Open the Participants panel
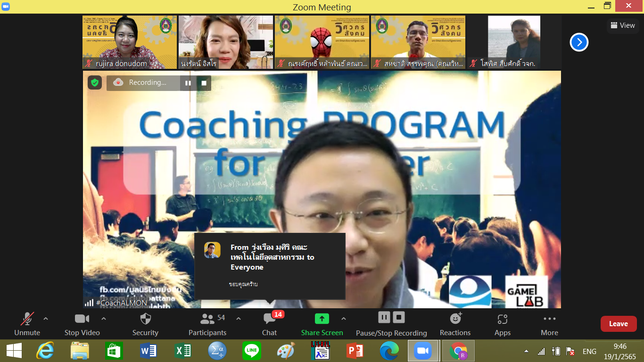Viewport: 644px width, 362px height. (207, 324)
